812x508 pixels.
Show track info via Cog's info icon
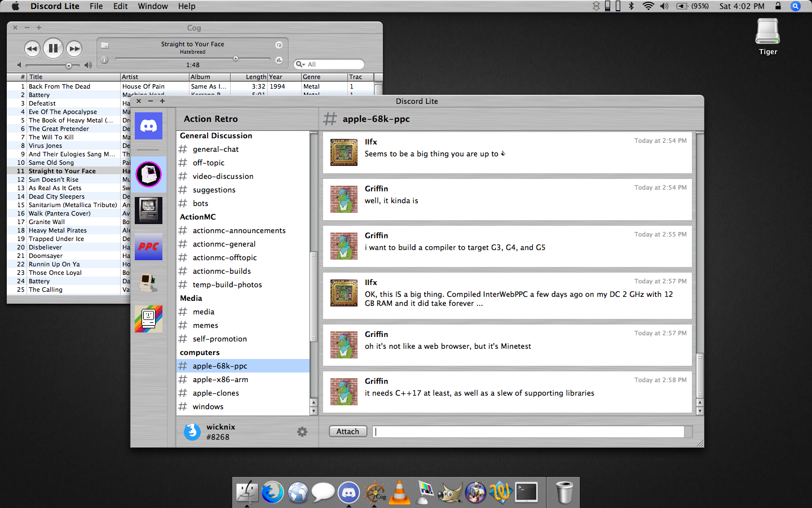(x=104, y=60)
